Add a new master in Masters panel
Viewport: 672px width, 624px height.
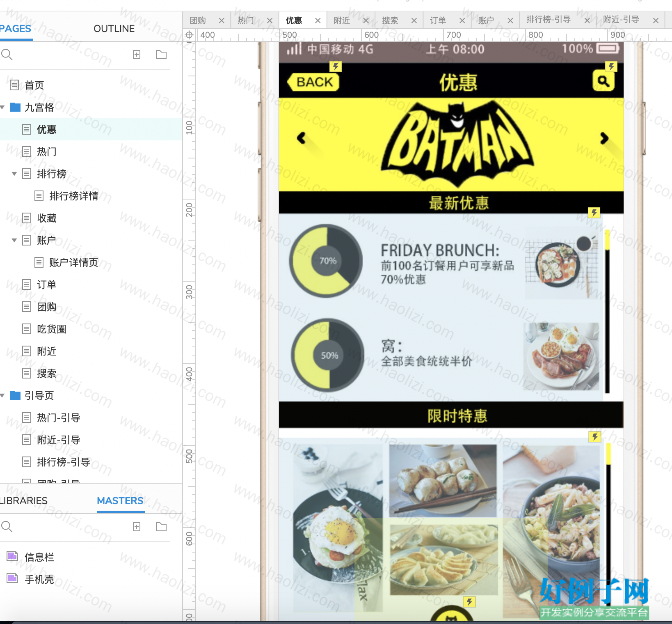coord(137,527)
